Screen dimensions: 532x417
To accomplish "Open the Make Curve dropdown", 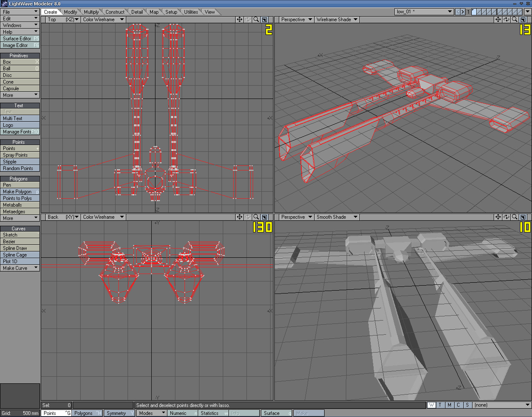I will 20,268.
